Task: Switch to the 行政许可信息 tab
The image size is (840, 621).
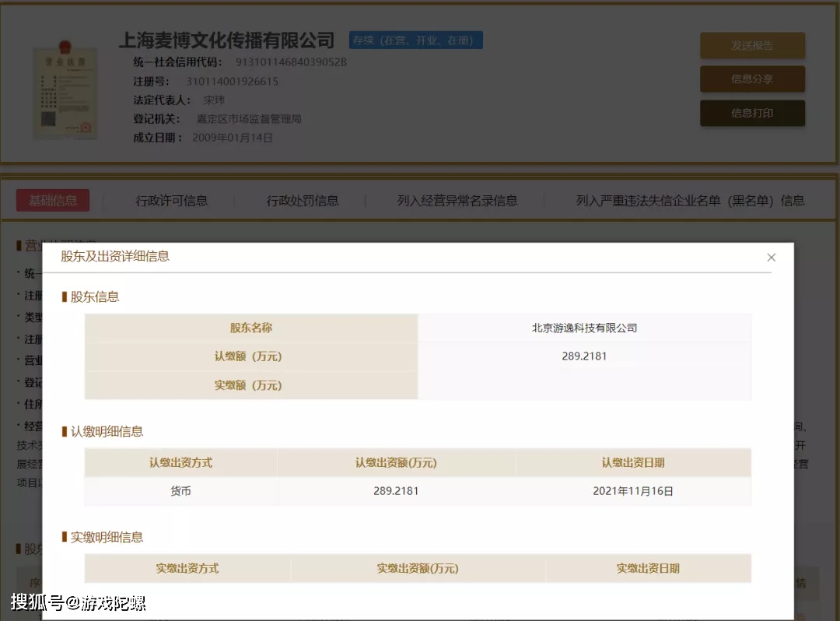Action: coord(171,201)
